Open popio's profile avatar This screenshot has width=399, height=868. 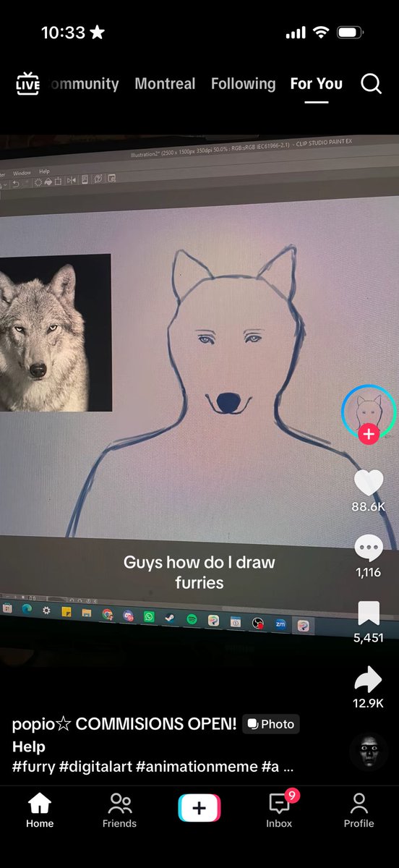click(369, 411)
